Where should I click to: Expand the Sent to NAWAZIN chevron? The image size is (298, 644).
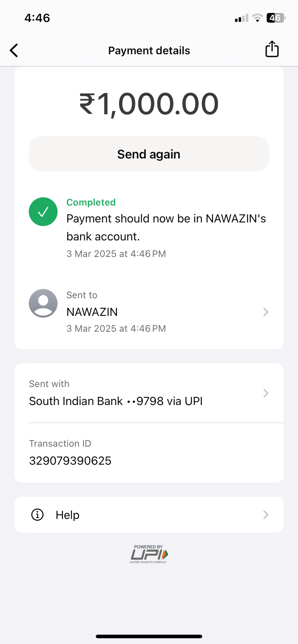pos(266,312)
